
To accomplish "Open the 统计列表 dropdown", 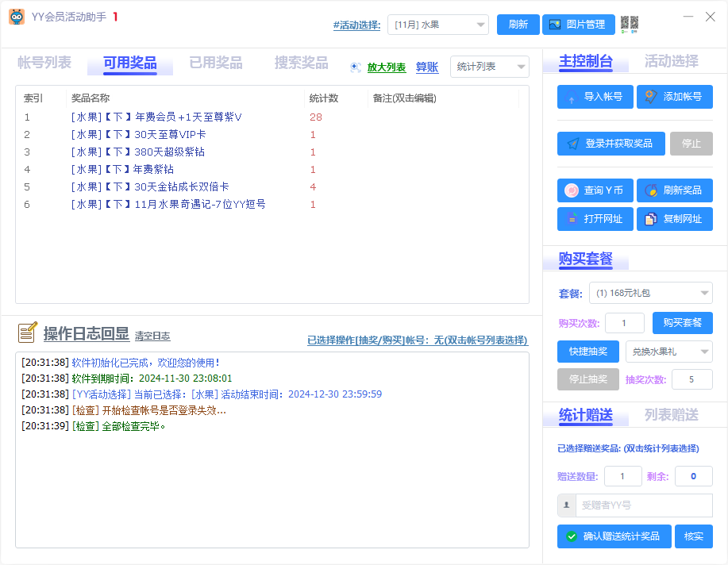I will 490,67.
